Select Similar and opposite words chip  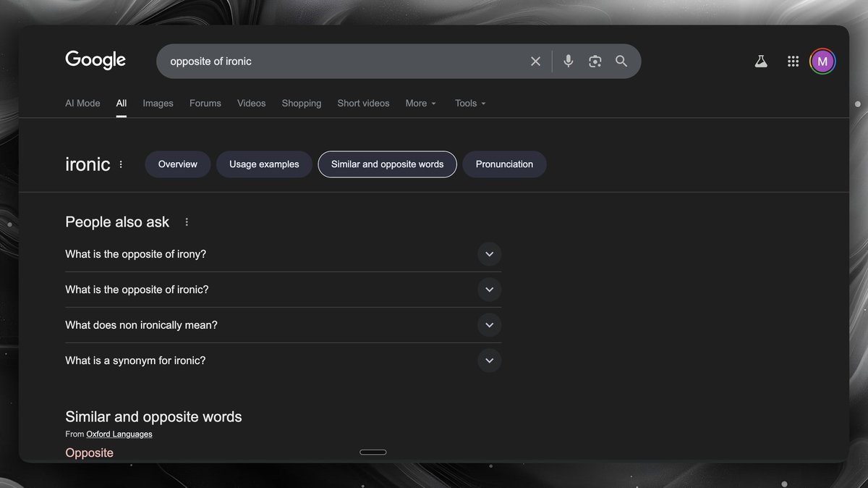pos(387,164)
